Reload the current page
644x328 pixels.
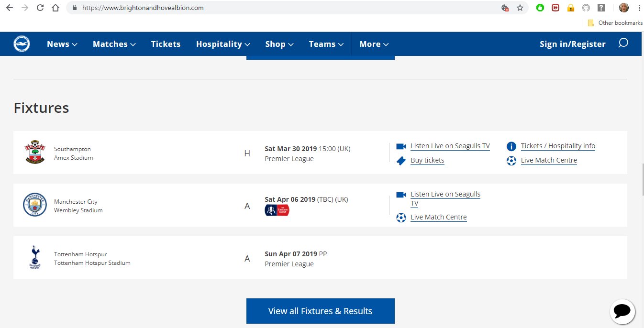click(x=40, y=8)
